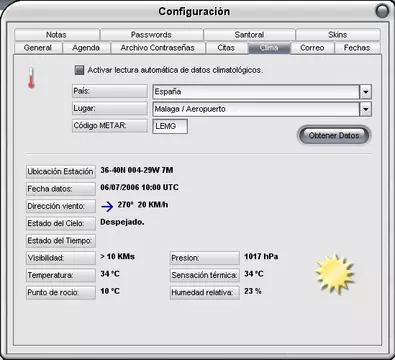
Task: Click the pressure value 1017 hPa
Action: (261, 256)
